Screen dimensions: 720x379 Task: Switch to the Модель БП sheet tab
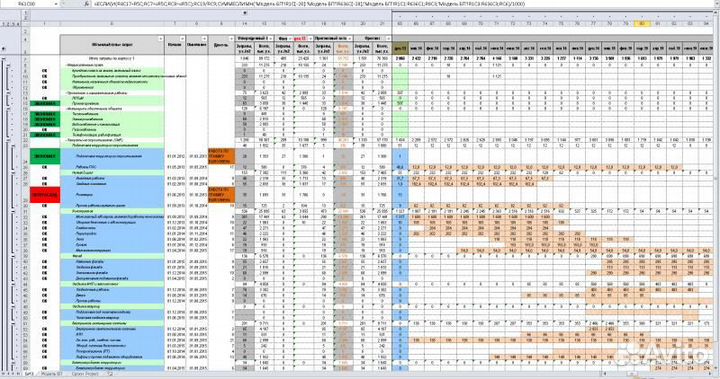52,374
